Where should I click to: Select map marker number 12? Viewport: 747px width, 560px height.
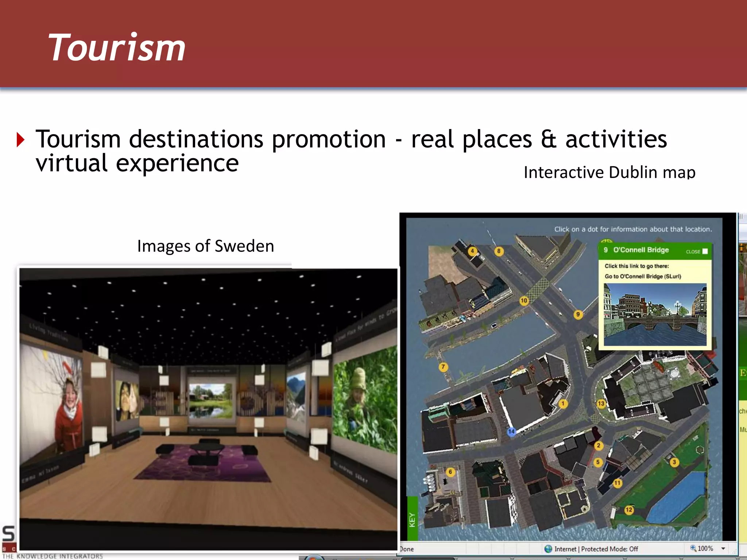point(629,509)
